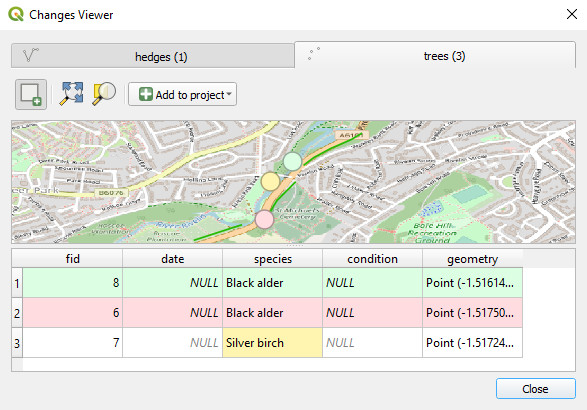Image resolution: width=587 pixels, height=410 pixels.
Task: Click NULL date cell in pink row
Action: coord(173,313)
